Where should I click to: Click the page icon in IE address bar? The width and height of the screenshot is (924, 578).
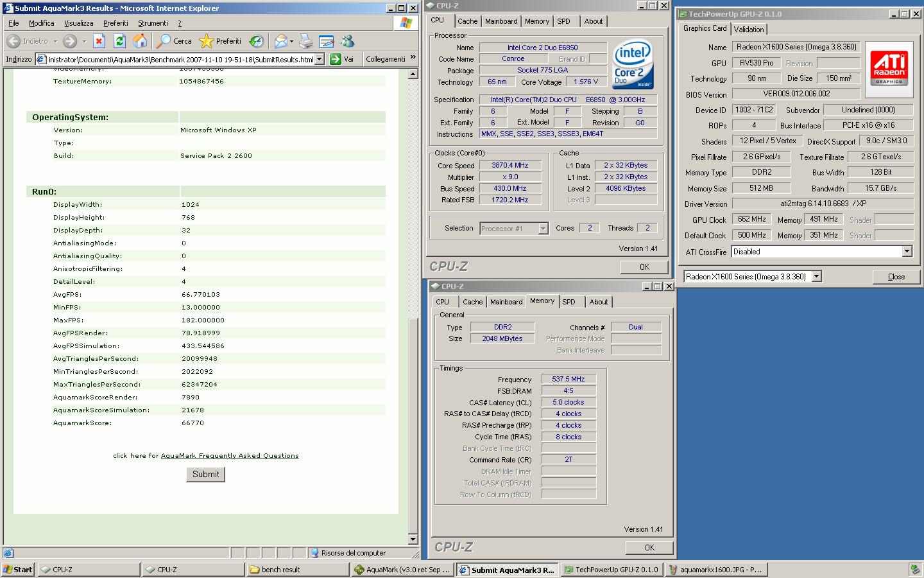tap(41, 59)
